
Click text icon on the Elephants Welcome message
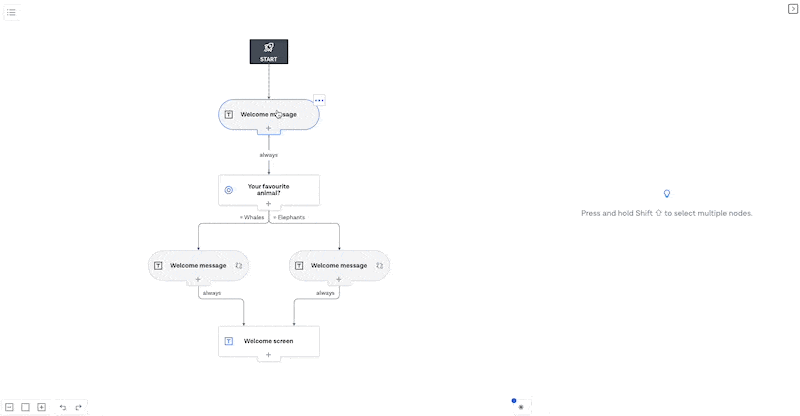tap(299, 265)
